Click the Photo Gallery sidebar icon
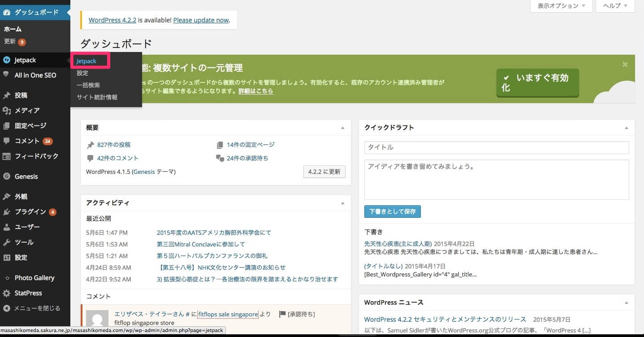This screenshot has height=337, width=644. tap(7, 278)
